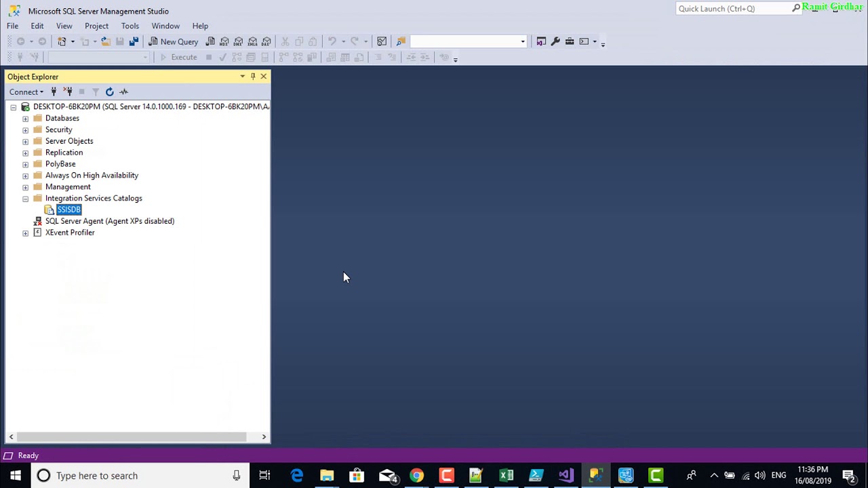Expand the Server Objects folder
The width and height of the screenshot is (868, 488).
point(26,142)
